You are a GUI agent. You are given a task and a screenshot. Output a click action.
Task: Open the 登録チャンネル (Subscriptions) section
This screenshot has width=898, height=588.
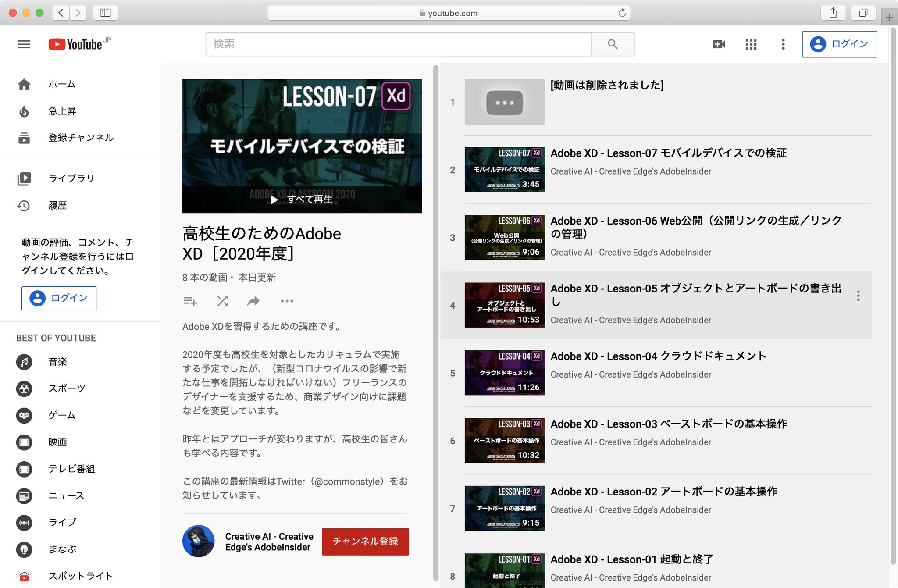pyautogui.click(x=25, y=138)
